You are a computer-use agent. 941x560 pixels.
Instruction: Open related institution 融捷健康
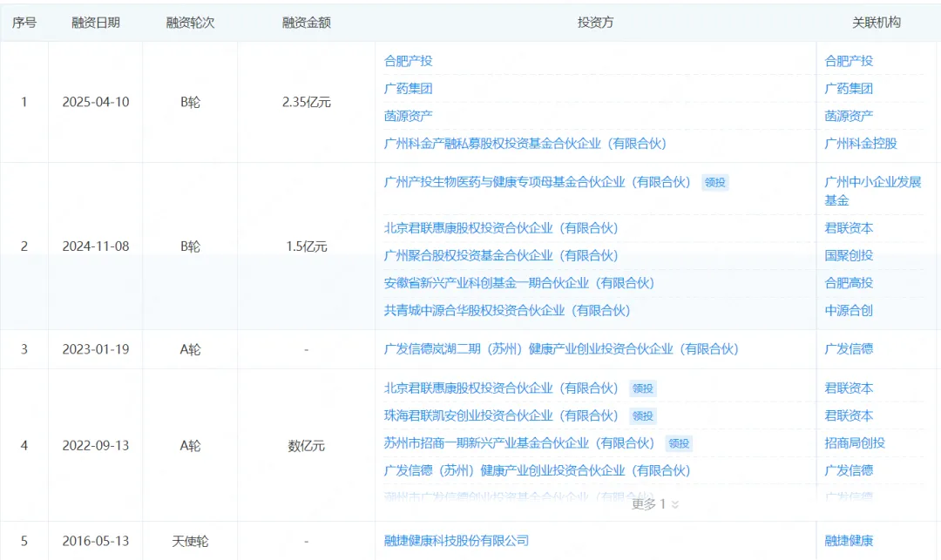tap(849, 542)
